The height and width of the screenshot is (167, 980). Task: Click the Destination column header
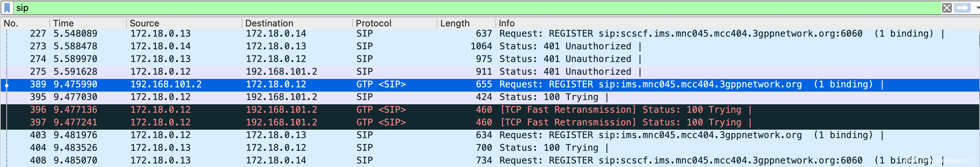(x=269, y=23)
